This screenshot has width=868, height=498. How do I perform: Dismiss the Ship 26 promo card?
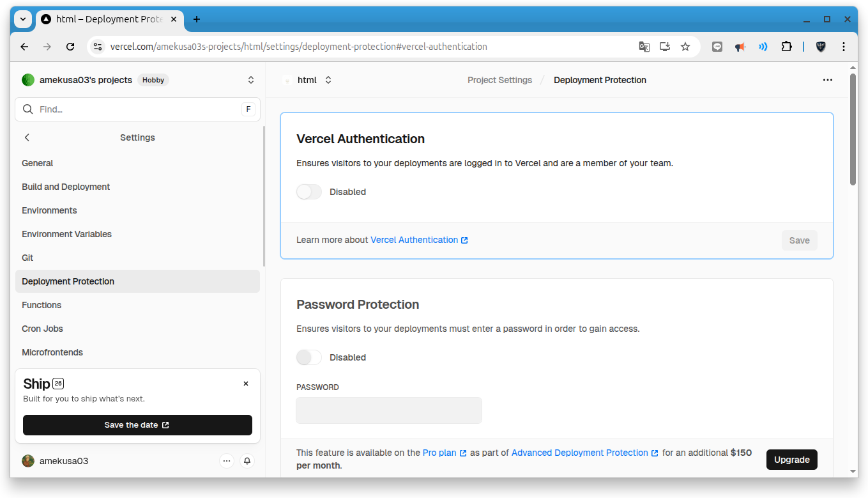tap(246, 384)
